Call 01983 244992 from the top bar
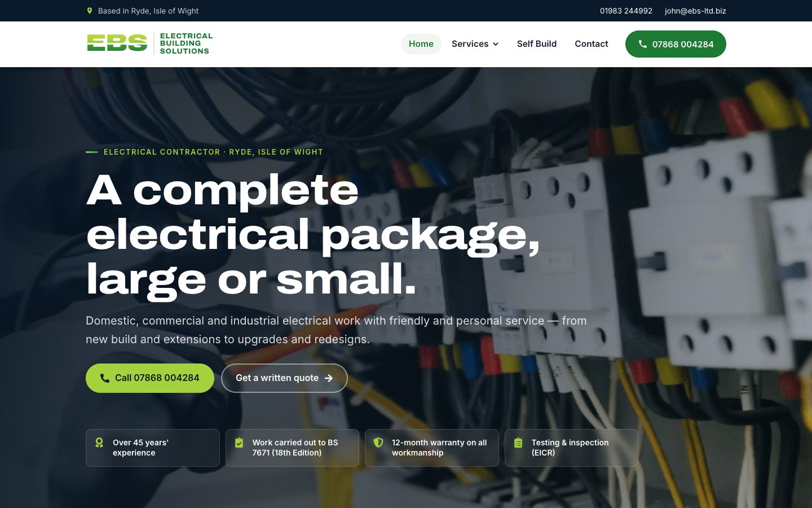The image size is (812, 508). pyautogui.click(x=626, y=11)
